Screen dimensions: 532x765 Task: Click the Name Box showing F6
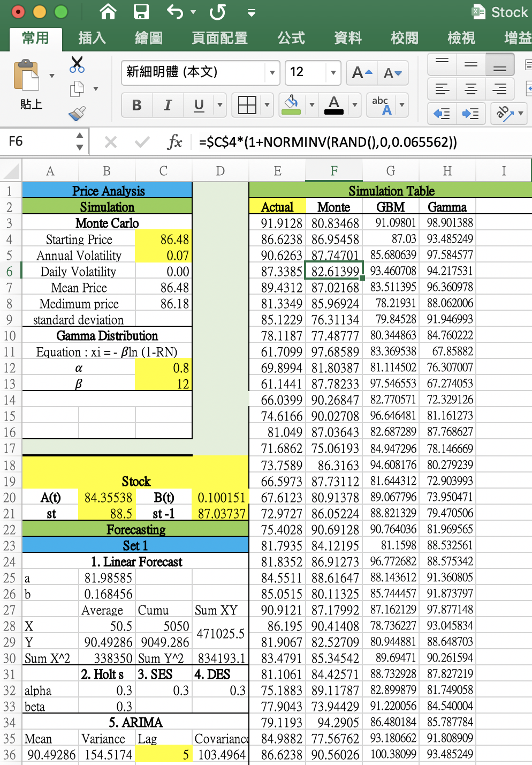pyautogui.click(x=37, y=141)
